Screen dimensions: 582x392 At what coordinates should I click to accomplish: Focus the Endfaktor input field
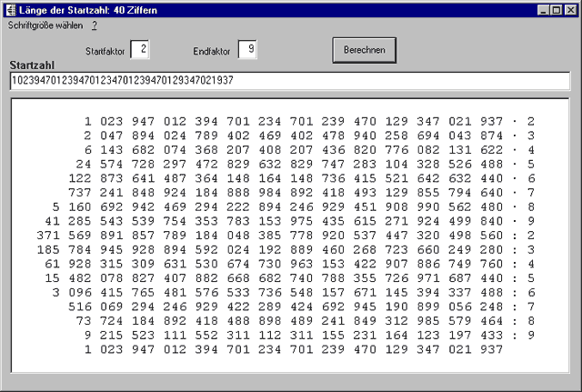(x=247, y=49)
